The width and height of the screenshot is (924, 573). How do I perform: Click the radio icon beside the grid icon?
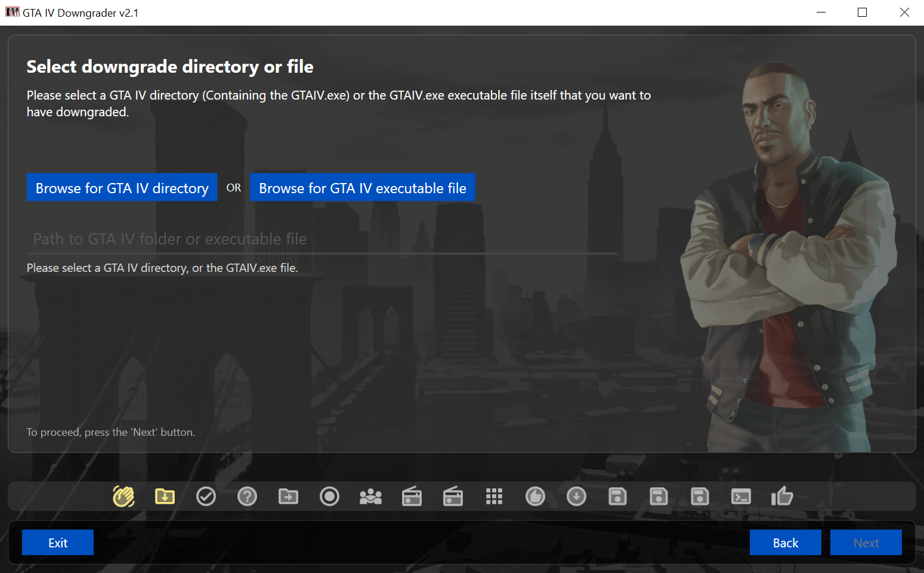(x=453, y=496)
